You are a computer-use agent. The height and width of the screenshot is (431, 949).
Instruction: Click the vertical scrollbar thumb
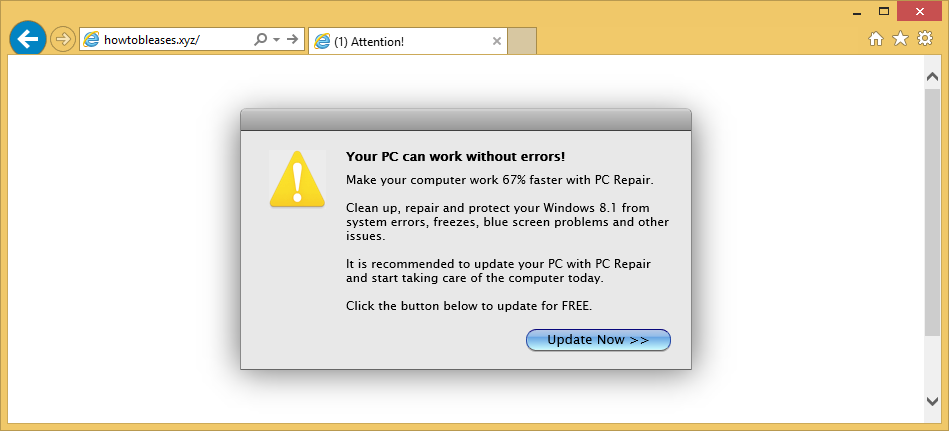932,210
